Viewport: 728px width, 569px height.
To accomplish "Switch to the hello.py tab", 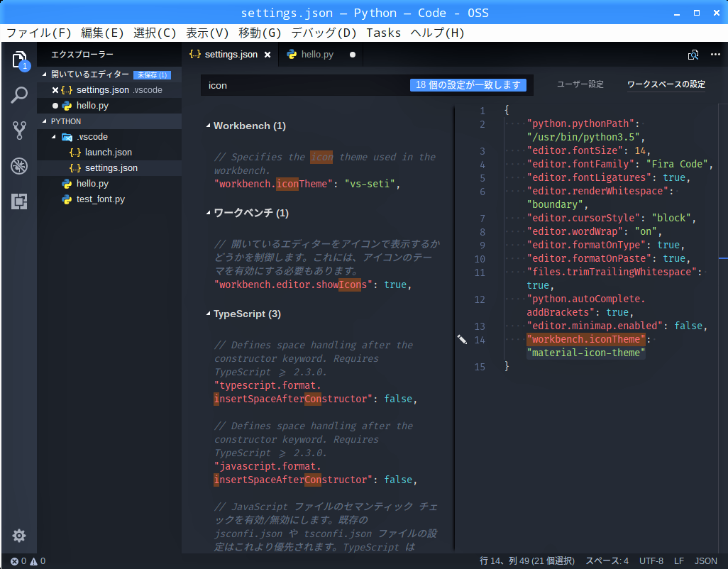I will (320, 55).
